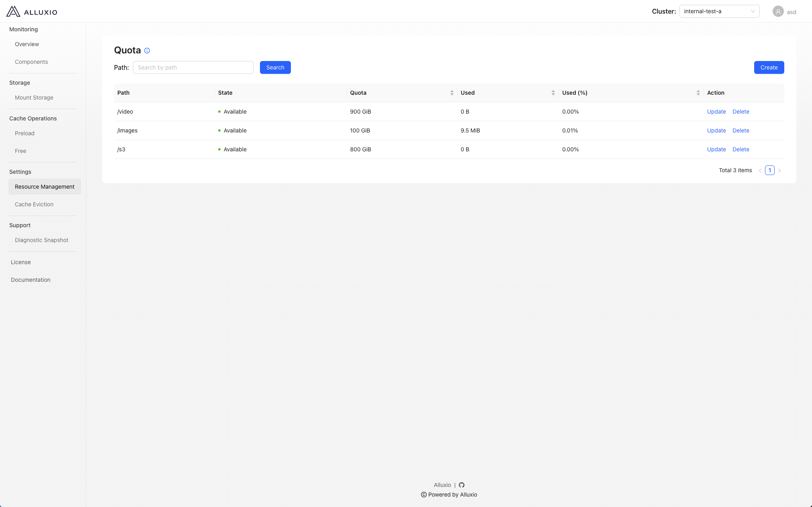Update the /video quota
This screenshot has height=507, width=812.
(x=716, y=112)
